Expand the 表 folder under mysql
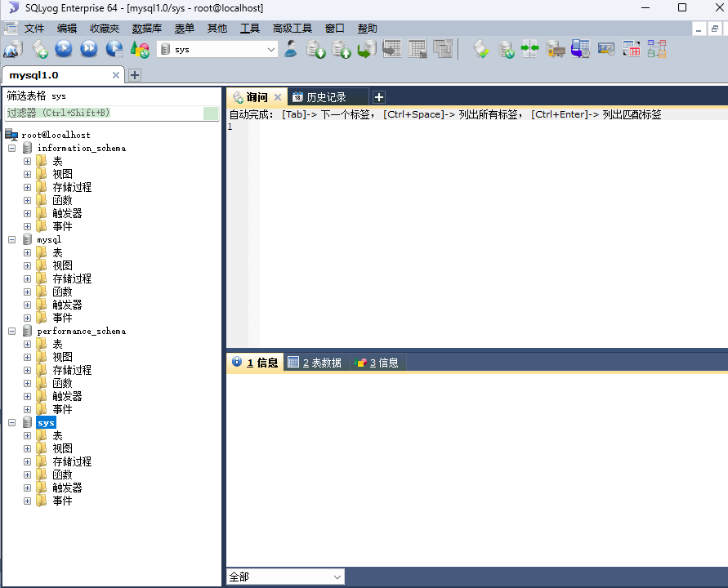The image size is (728, 588). coord(27,253)
